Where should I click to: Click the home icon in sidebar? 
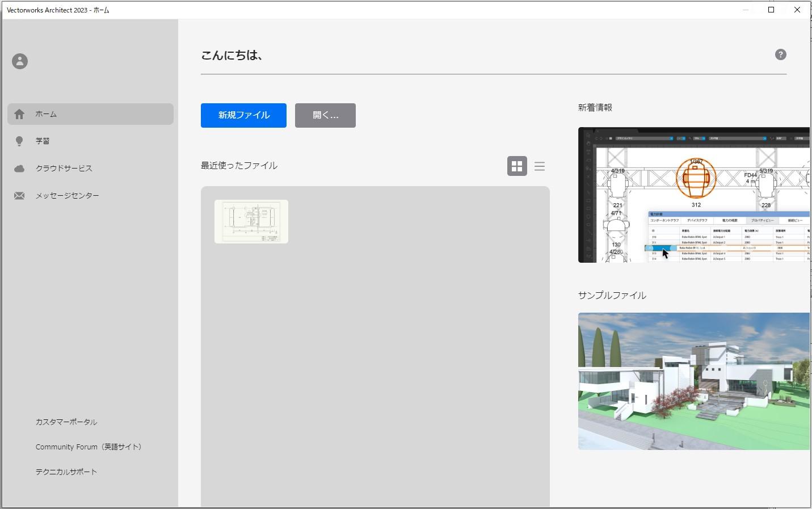pyautogui.click(x=19, y=114)
